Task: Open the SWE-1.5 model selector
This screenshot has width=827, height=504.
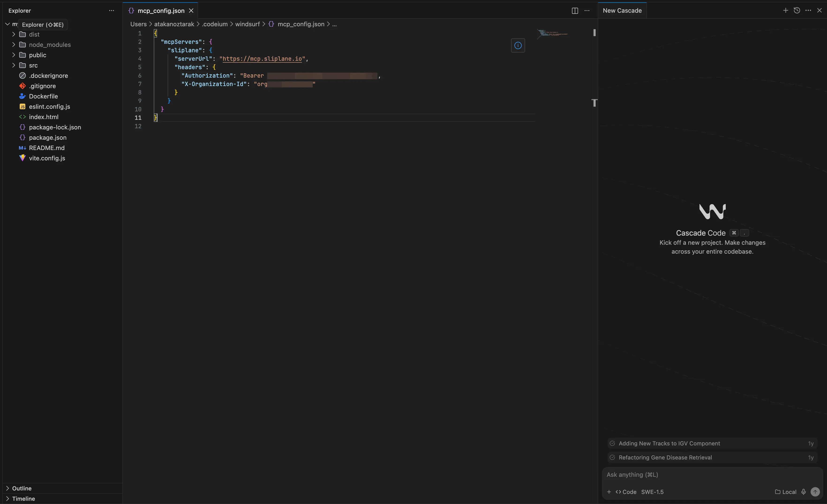Action: click(x=652, y=492)
